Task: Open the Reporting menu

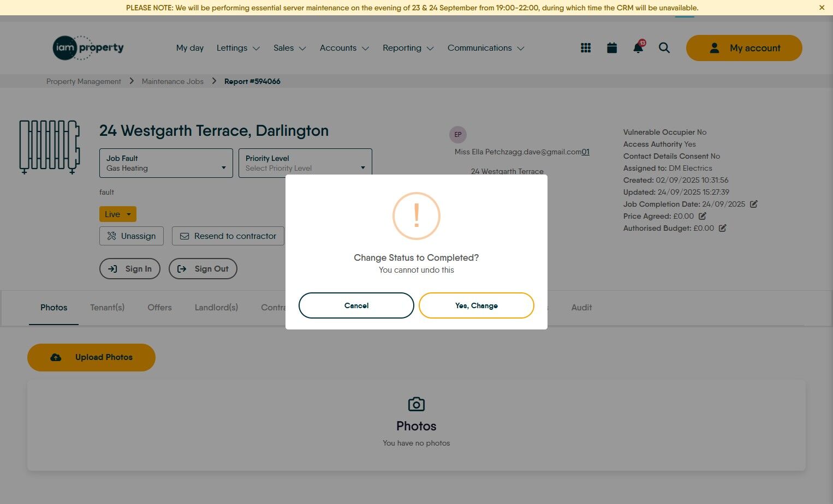Action: click(x=408, y=48)
